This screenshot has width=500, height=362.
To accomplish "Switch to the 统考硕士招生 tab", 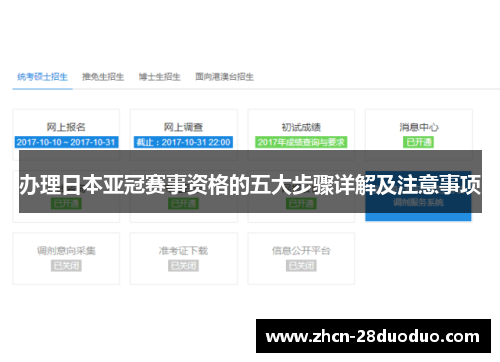I will click(x=42, y=77).
